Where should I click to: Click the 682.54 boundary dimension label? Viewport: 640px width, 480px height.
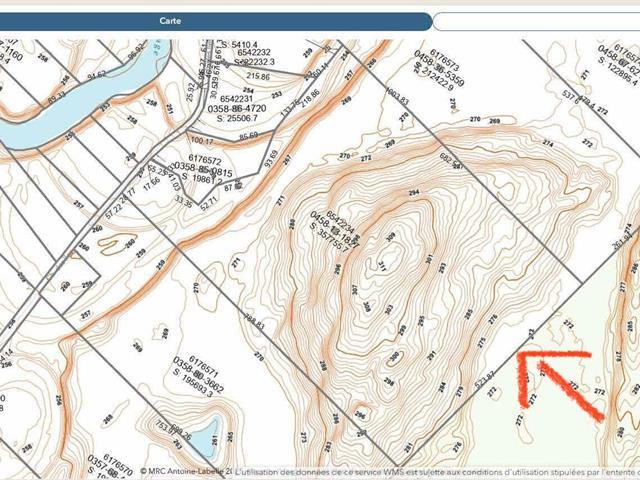tap(451, 161)
